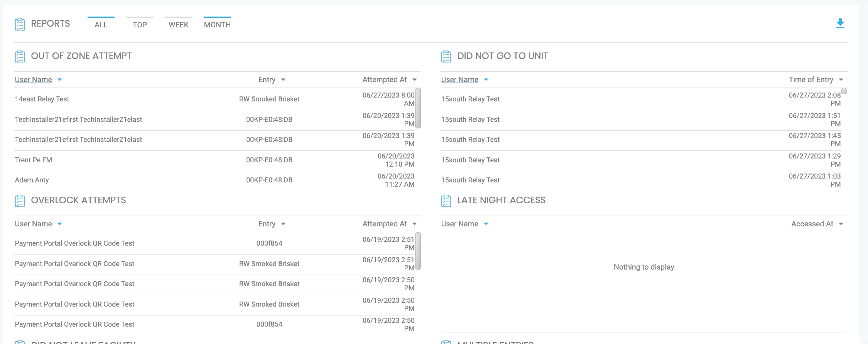868x344 pixels.
Task: Click the Late Night Access clipboard icon
Action: tap(446, 201)
